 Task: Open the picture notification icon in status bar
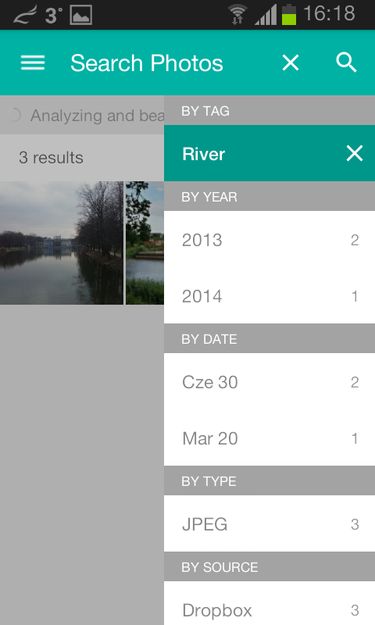pos(81,15)
